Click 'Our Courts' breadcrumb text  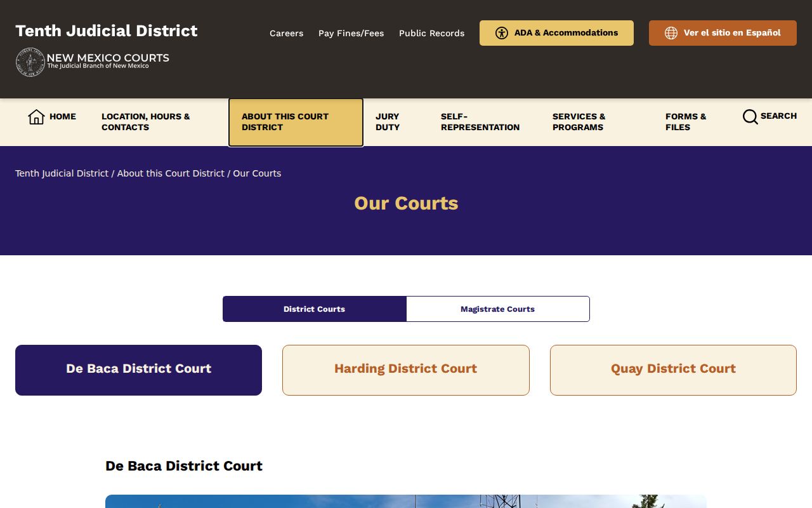point(257,173)
